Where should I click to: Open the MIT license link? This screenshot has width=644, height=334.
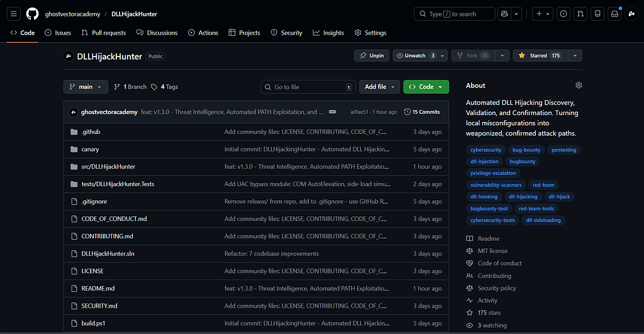pos(492,251)
